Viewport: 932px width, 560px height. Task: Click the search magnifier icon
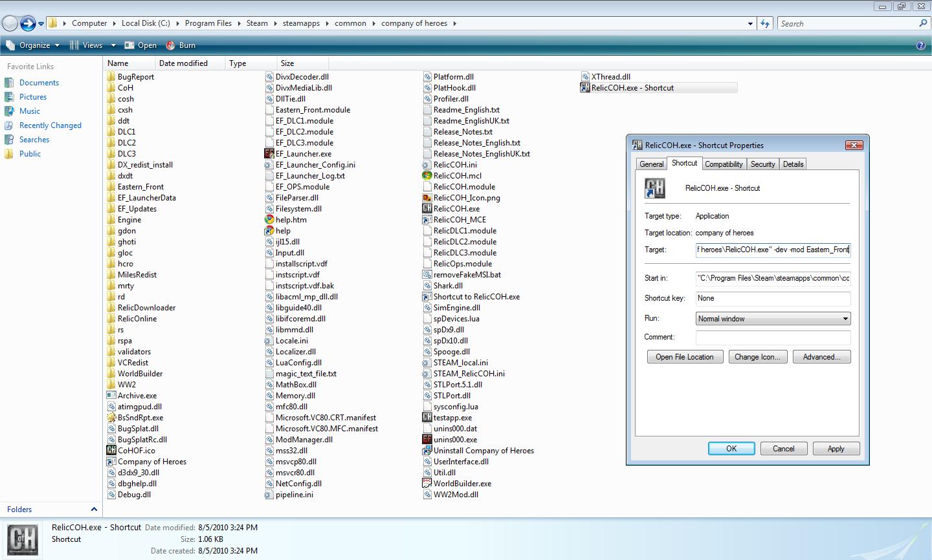point(923,23)
